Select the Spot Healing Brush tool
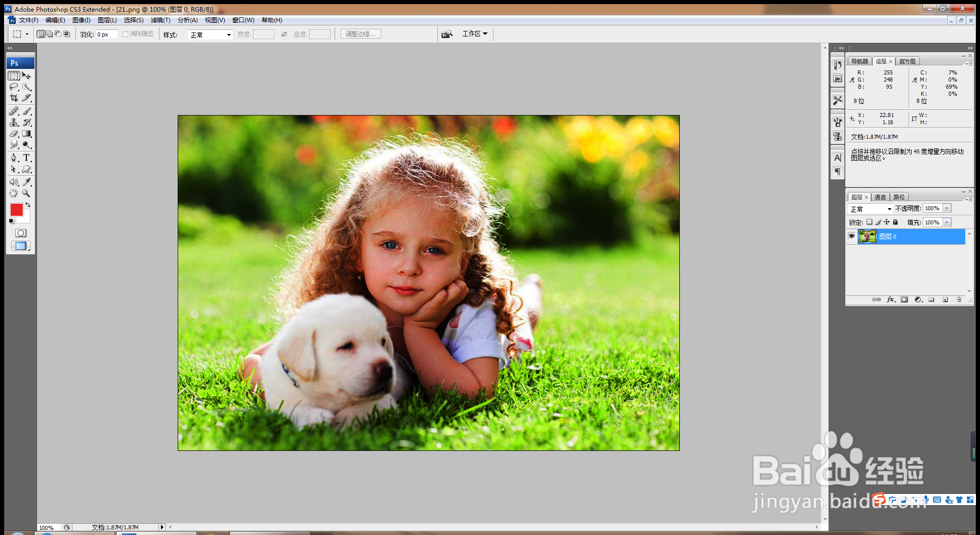The image size is (980, 535). pos(14,111)
